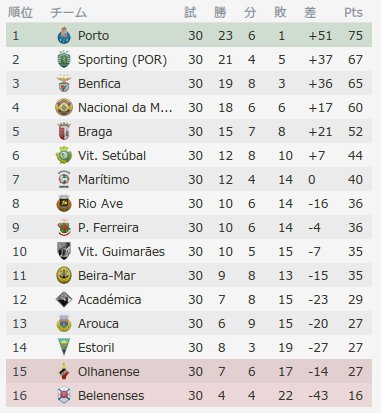Click the Estoril triangular crest icon
The height and width of the screenshot is (413, 381).
click(64, 347)
